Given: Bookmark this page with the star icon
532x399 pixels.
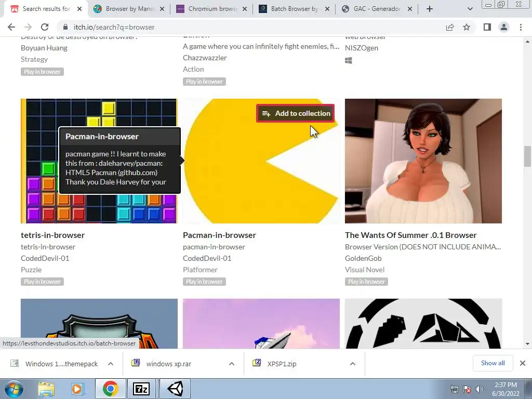Looking at the screenshot, I should point(467,27).
